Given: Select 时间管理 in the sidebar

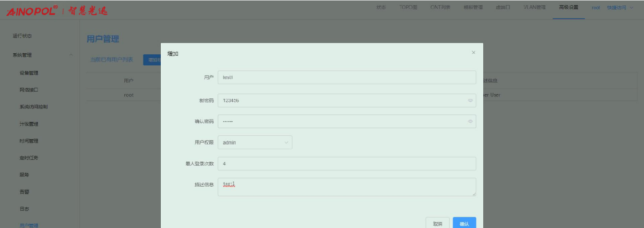Looking at the screenshot, I should click(29, 141).
